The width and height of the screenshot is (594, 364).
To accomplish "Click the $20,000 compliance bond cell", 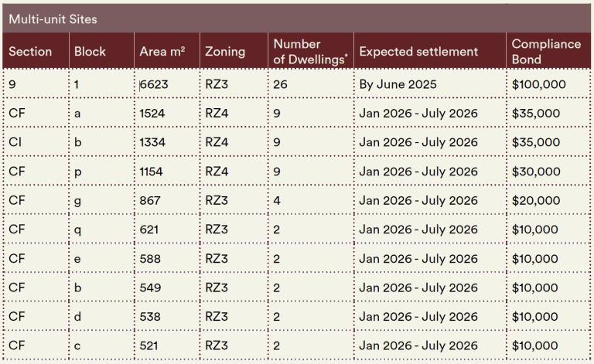I will 535,201.
